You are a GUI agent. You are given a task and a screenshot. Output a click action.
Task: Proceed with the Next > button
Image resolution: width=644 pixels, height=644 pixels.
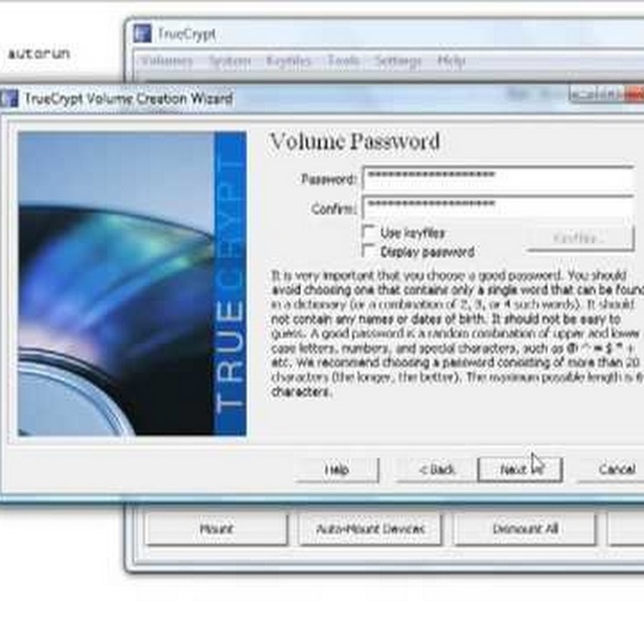520,470
